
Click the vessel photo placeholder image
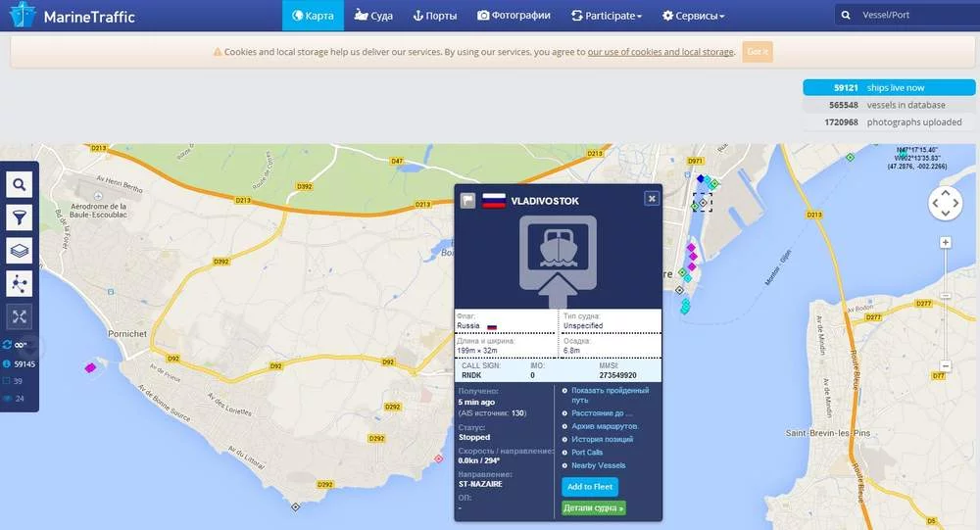click(559, 262)
